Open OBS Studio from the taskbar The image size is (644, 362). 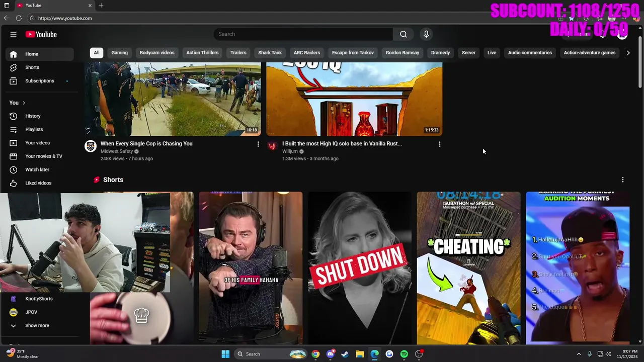(x=419, y=354)
